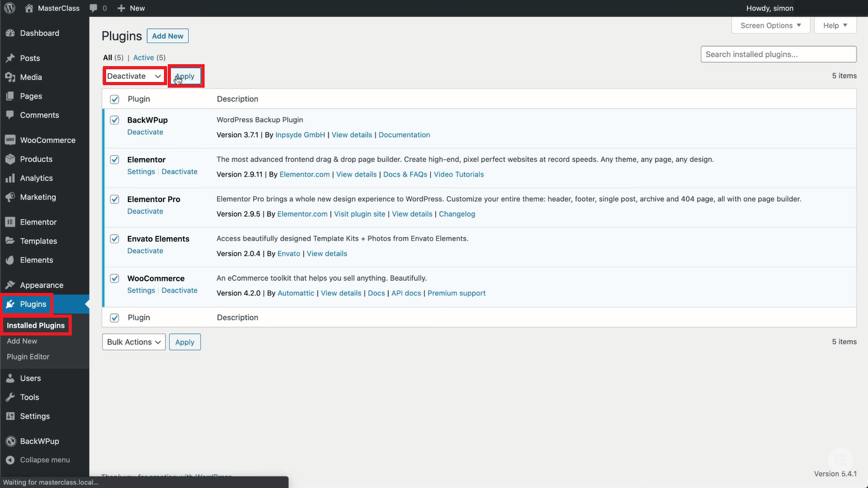
Task: Uncheck the WooCommerce plugin checkbox
Action: tap(114, 278)
